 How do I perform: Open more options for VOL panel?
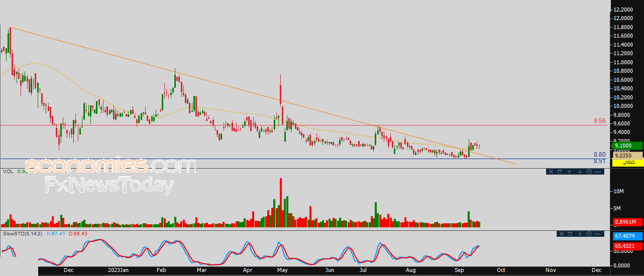(598, 172)
